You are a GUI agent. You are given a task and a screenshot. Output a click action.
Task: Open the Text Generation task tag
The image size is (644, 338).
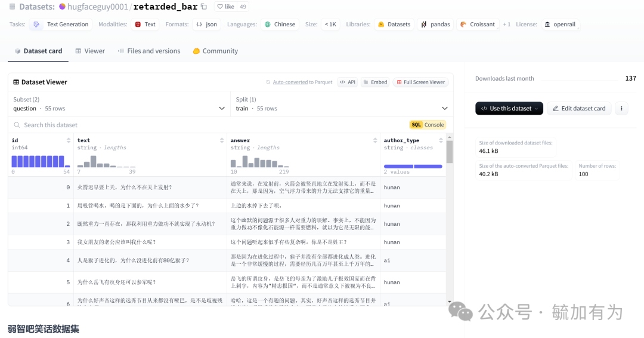pyautogui.click(x=61, y=24)
